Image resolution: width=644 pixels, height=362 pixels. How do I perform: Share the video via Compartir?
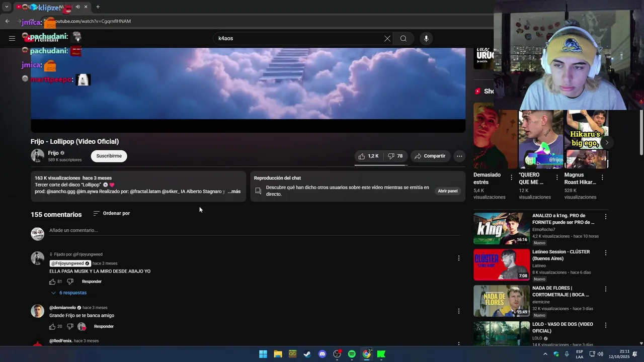pos(430,156)
